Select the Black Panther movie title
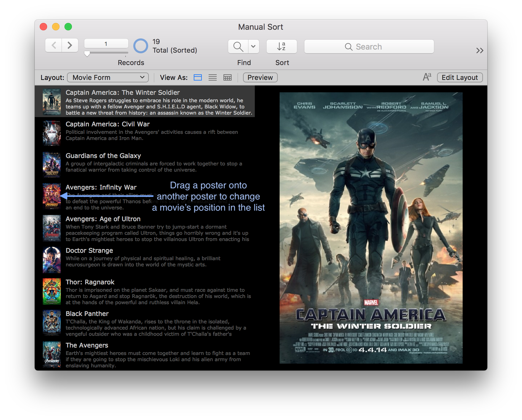The image size is (522, 420). point(87,313)
